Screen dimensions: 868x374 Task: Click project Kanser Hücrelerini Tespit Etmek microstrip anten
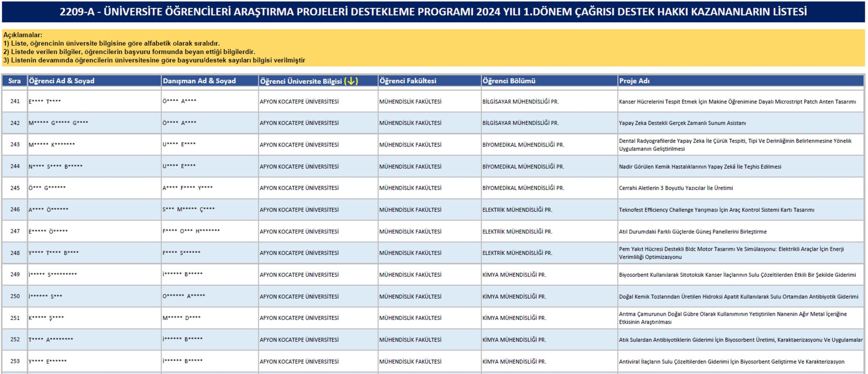click(737, 101)
